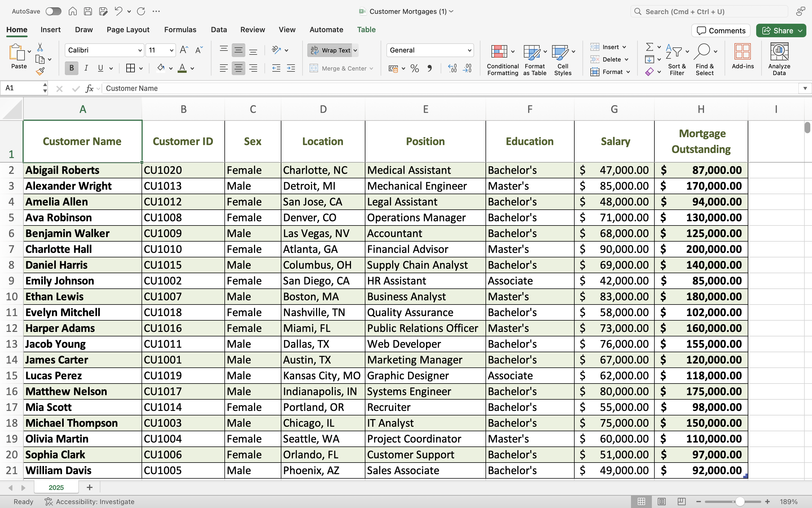Switch to Page Layout view in status bar

pos(661,502)
